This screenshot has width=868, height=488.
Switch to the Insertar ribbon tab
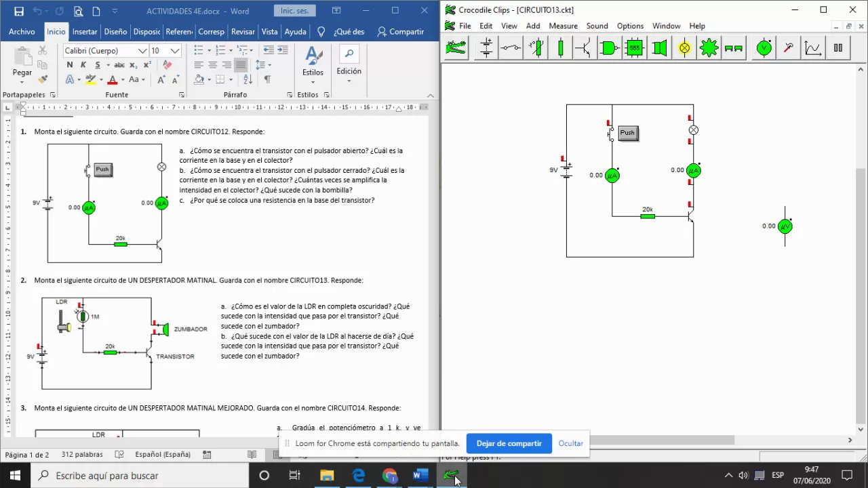85,32
